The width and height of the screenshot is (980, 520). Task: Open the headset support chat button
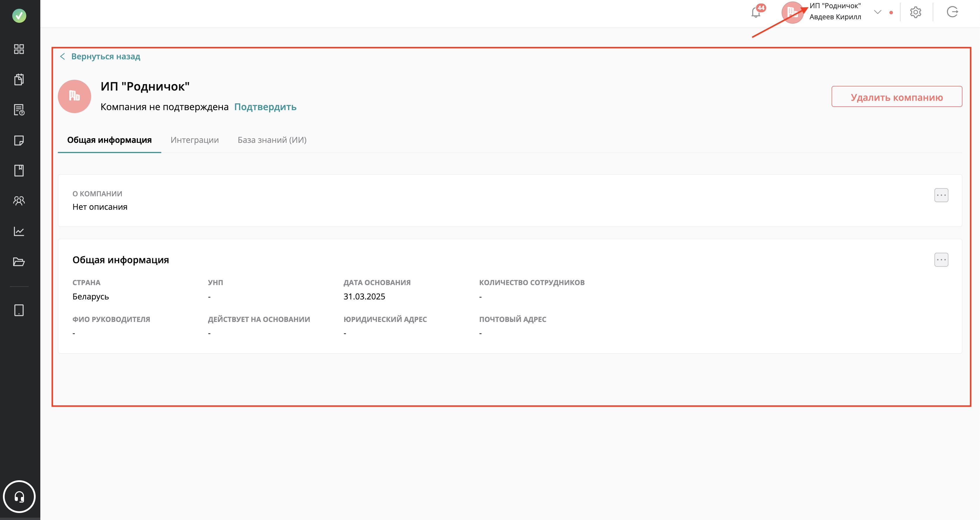(x=19, y=497)
